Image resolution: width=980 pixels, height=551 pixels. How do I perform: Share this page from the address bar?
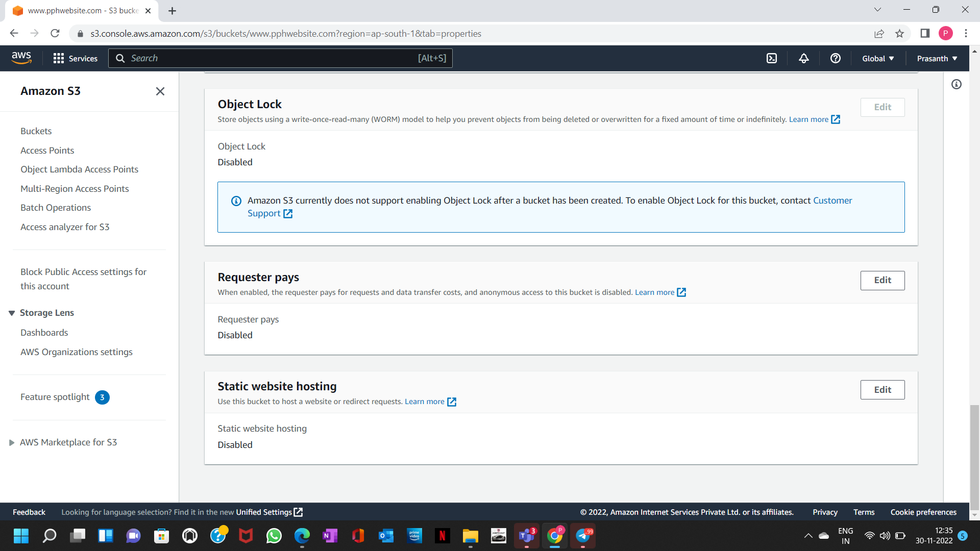click(x=879, y=34)
